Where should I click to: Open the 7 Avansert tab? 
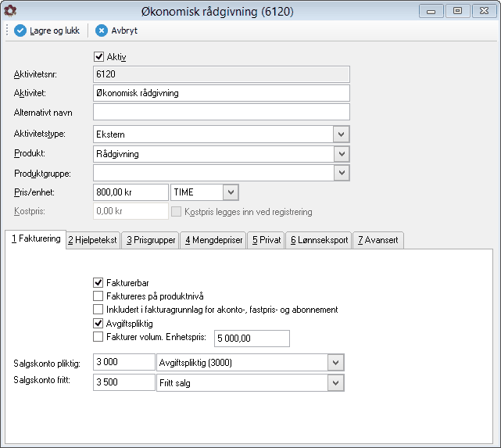(378, 240)
